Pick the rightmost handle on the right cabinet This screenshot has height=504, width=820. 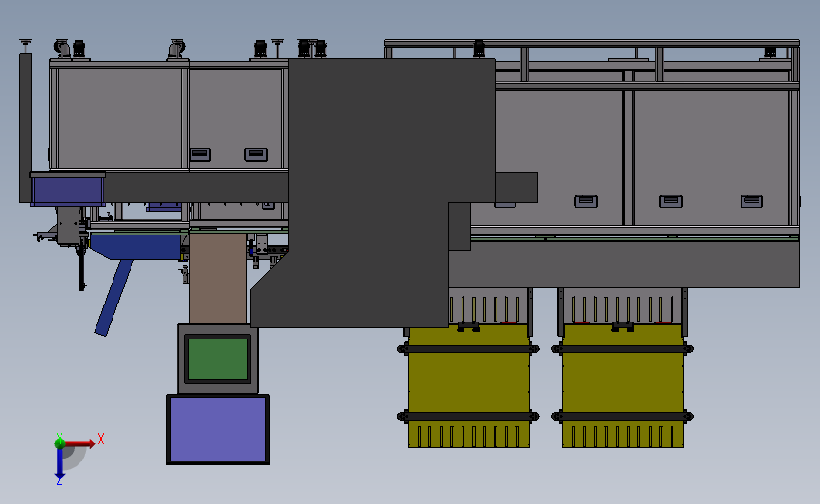pyautogui.click(x=752, y=201)
